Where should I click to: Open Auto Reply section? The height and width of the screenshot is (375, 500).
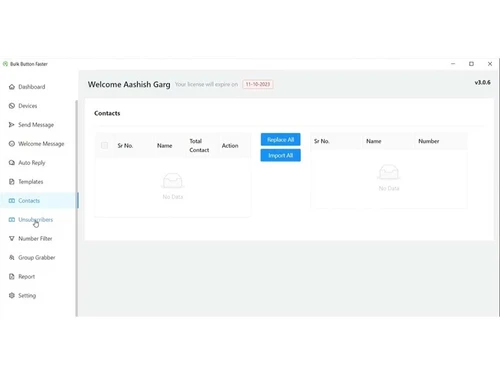32,163
